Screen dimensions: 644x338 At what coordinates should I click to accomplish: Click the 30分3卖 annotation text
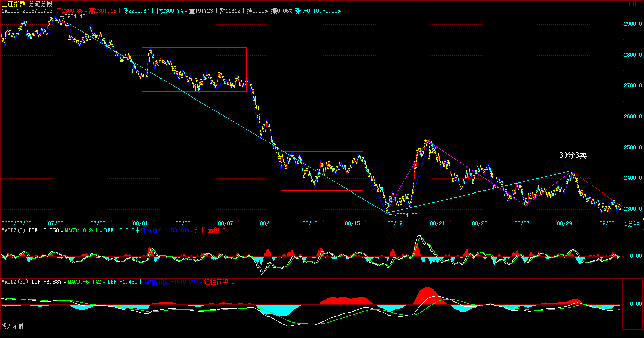pyautogui.click(x=573, y=155)
